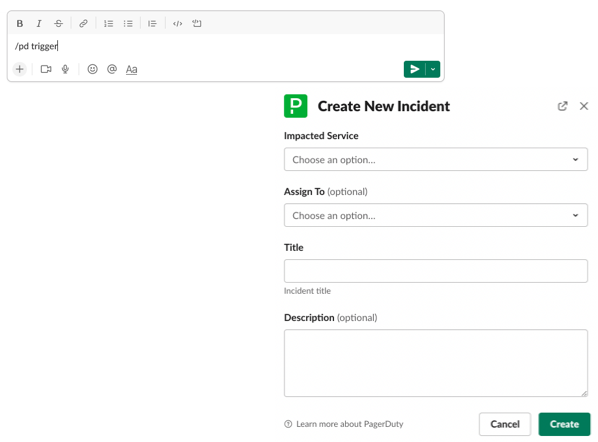The width and height of the screenshot is (598, 442).
Task: Click the 'Incident title' hint text
Action: point(307,291)
